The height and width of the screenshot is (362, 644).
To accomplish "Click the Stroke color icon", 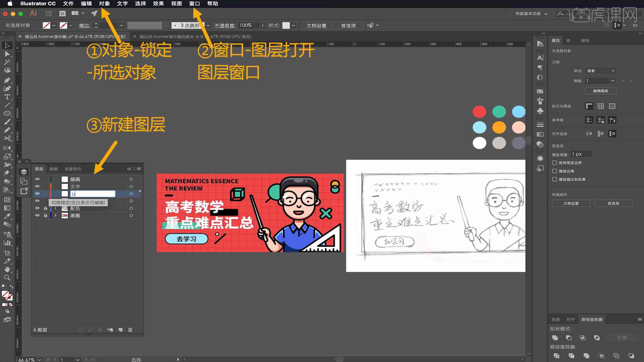I will pyautogui.click(x=65, y=25).
